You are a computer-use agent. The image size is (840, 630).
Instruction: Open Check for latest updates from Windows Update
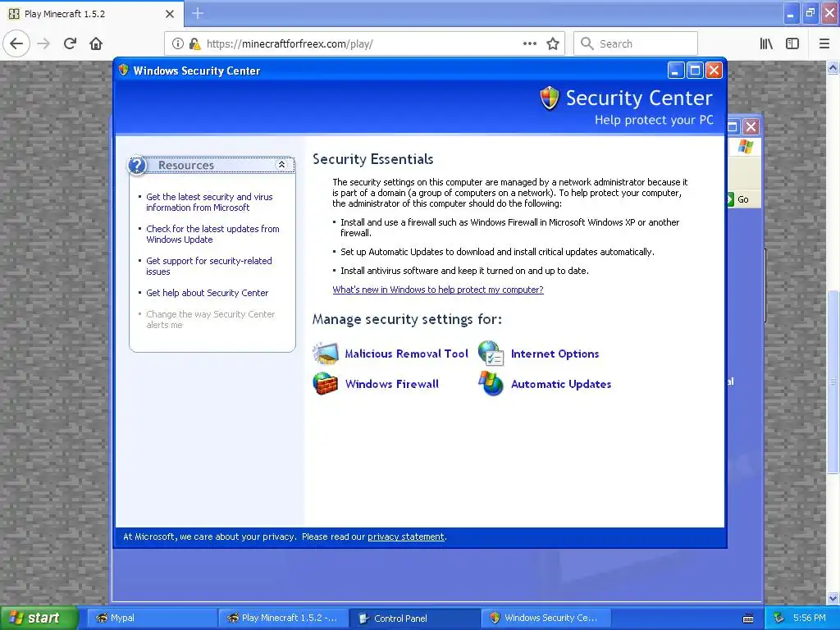212,234
